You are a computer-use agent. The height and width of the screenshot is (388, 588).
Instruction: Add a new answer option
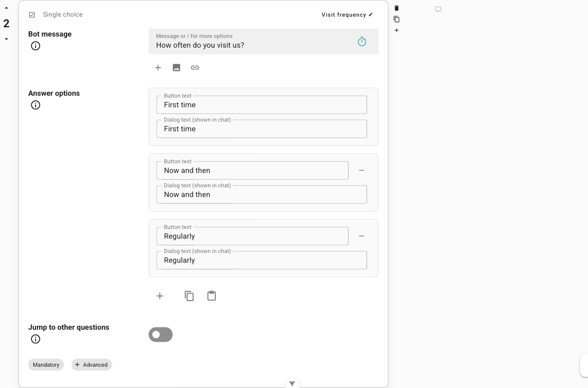[x=160, y=296]
